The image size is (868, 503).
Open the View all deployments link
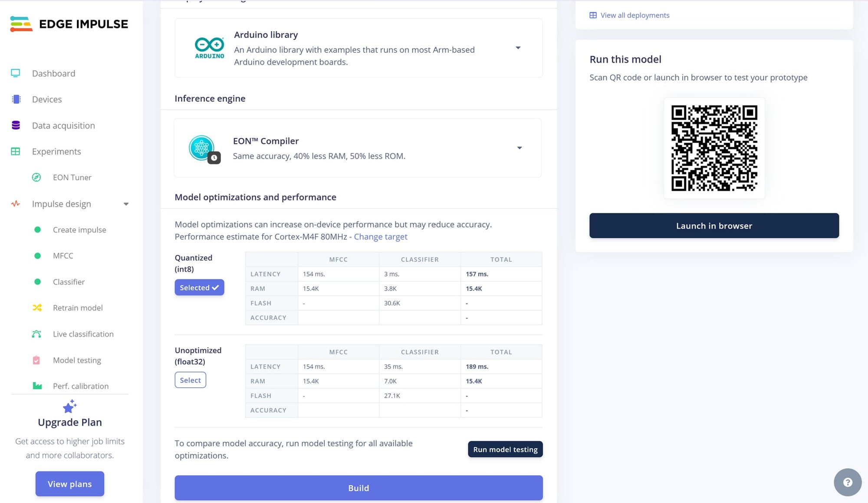(635, 15)
